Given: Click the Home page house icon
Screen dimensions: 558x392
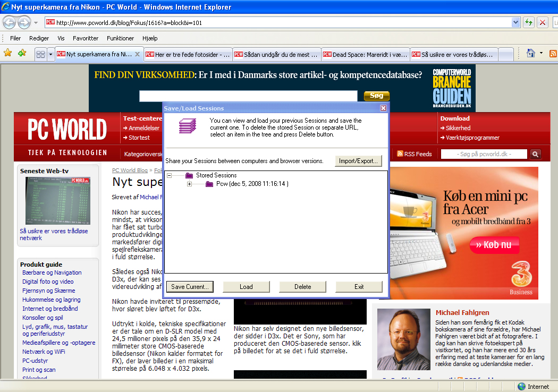Looking at the screenshot, I should [x=530, y=53].
